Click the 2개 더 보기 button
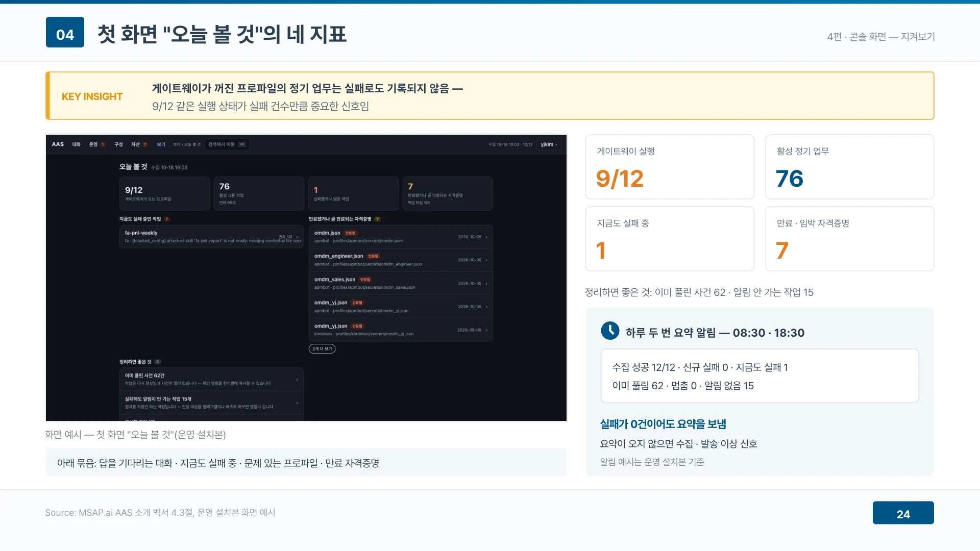 [322, 349]
